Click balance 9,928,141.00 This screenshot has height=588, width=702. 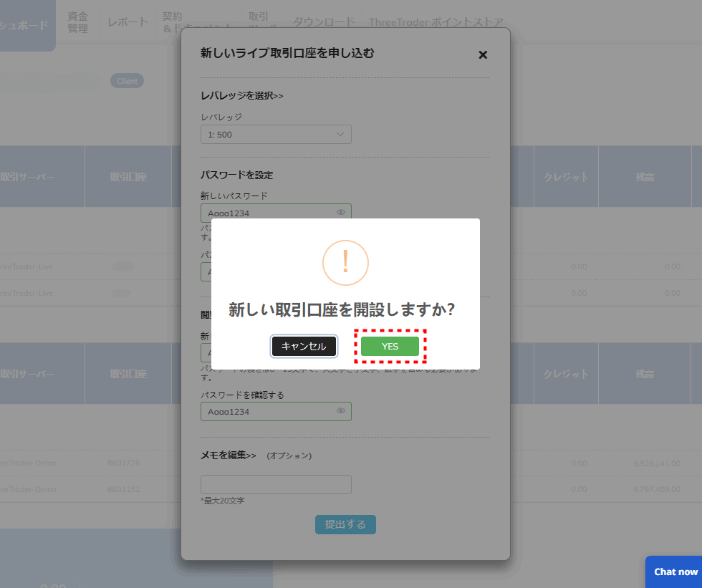click(656, 463)
